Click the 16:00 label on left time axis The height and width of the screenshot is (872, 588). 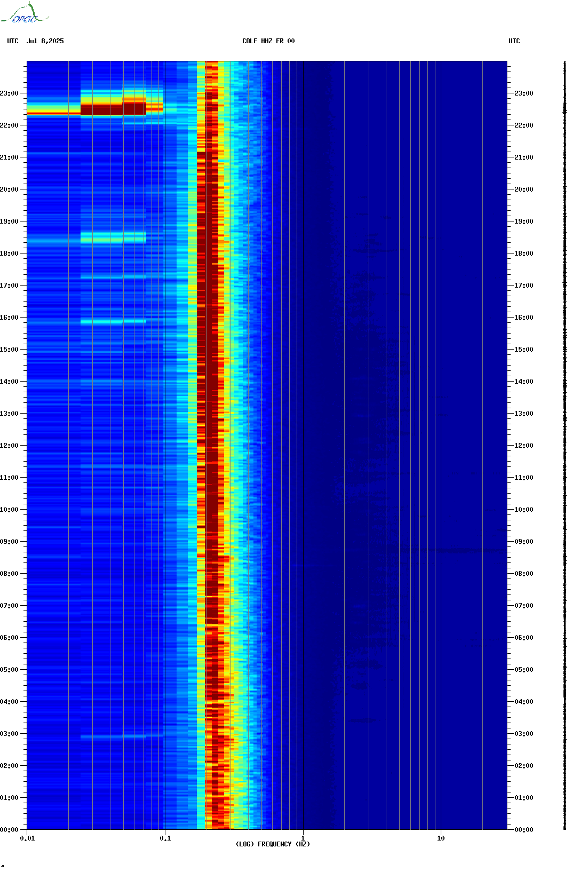pos(9,318)
